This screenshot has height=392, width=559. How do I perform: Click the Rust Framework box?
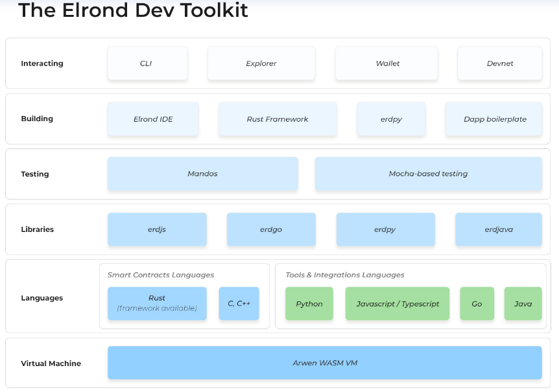pyautogui.click(x=277, y=119)
